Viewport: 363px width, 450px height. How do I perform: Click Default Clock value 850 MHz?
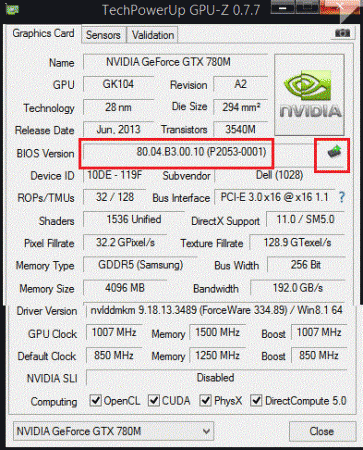pos(114,355)
